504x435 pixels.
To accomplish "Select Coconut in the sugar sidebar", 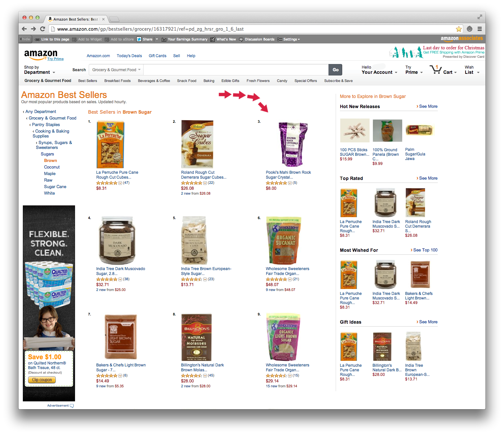I will click(x=52, y=167).
